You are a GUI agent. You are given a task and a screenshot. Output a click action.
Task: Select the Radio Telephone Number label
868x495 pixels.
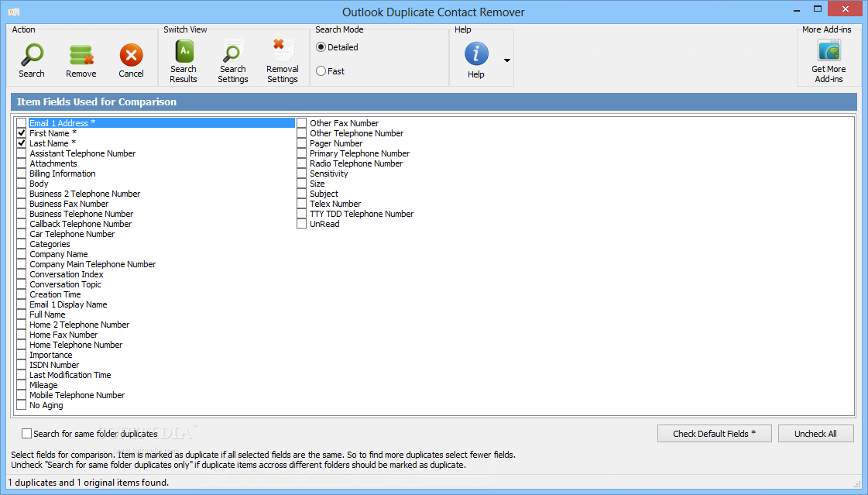point(356,163)
